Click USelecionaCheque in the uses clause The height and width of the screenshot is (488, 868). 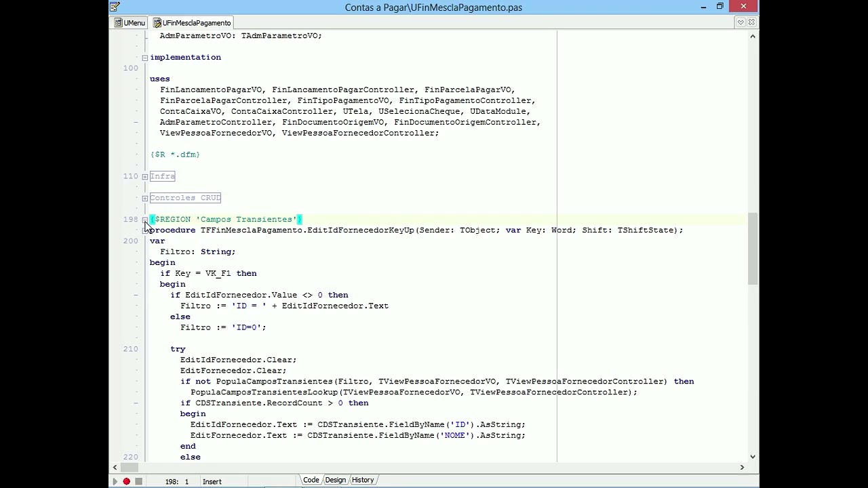coord(419,111)
